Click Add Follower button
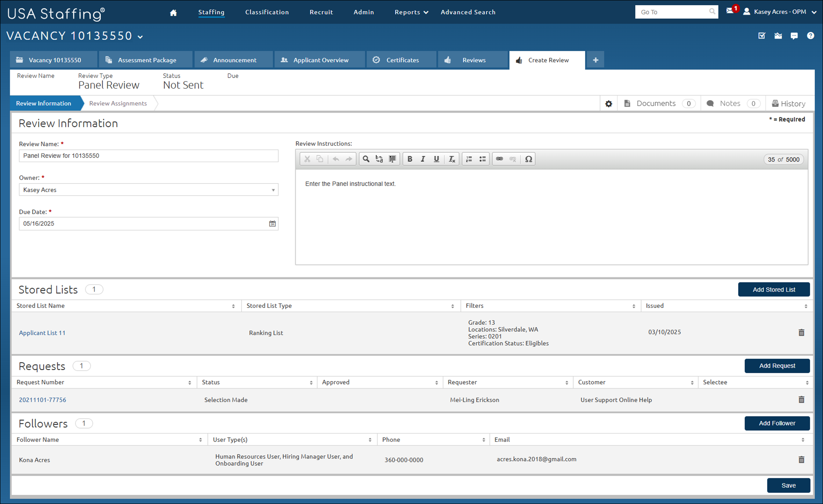Image resolution: width=823 pixels, height=504 pixels. tap(777, 423)
